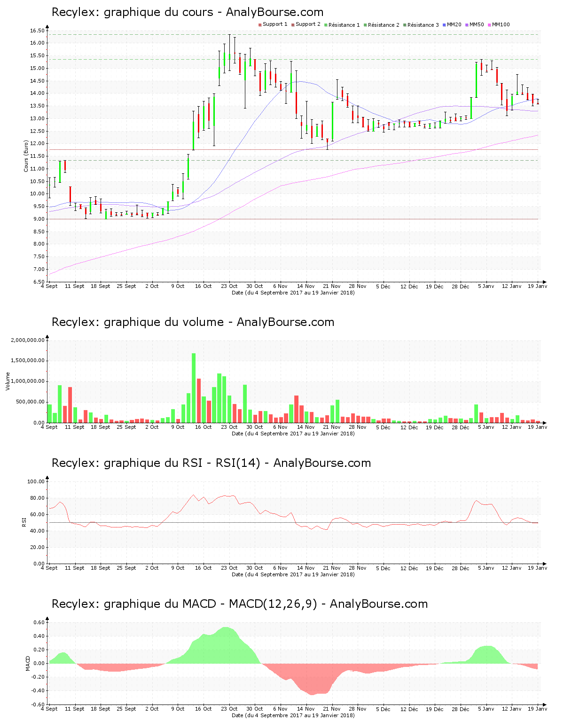Click the date range caption under the MACD chart

[293, 715]
